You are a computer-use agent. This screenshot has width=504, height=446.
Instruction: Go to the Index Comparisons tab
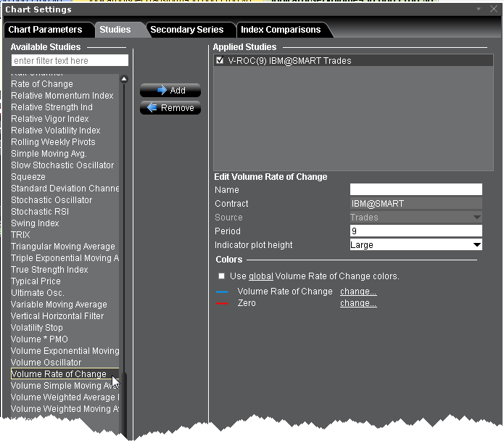click(281, 30)
